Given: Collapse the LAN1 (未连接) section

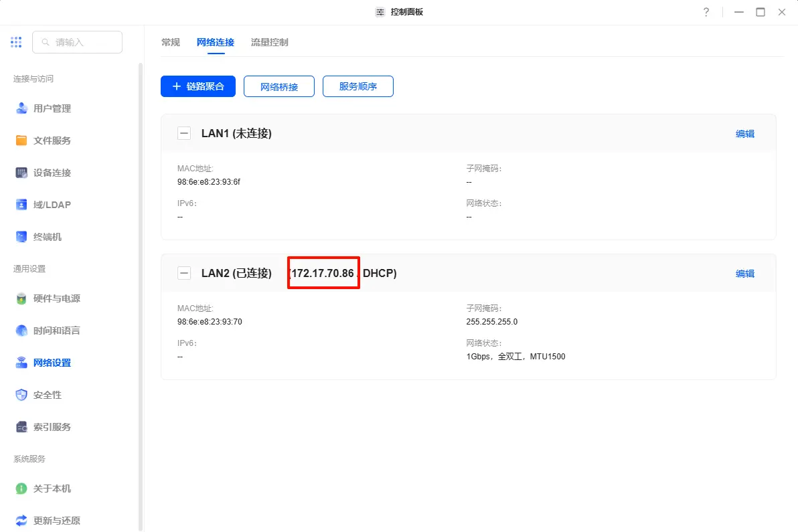Looking at the screenshot, I should 183,133.
